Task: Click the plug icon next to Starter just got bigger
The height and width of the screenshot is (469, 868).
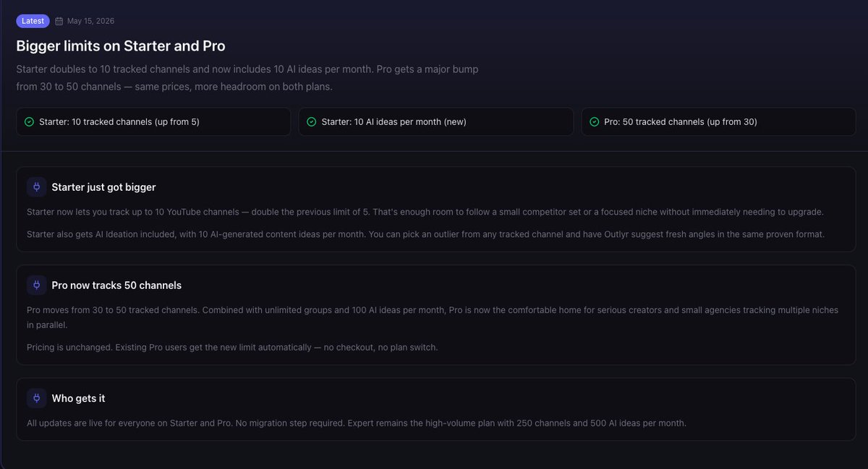Action: (x=36, y=187)
